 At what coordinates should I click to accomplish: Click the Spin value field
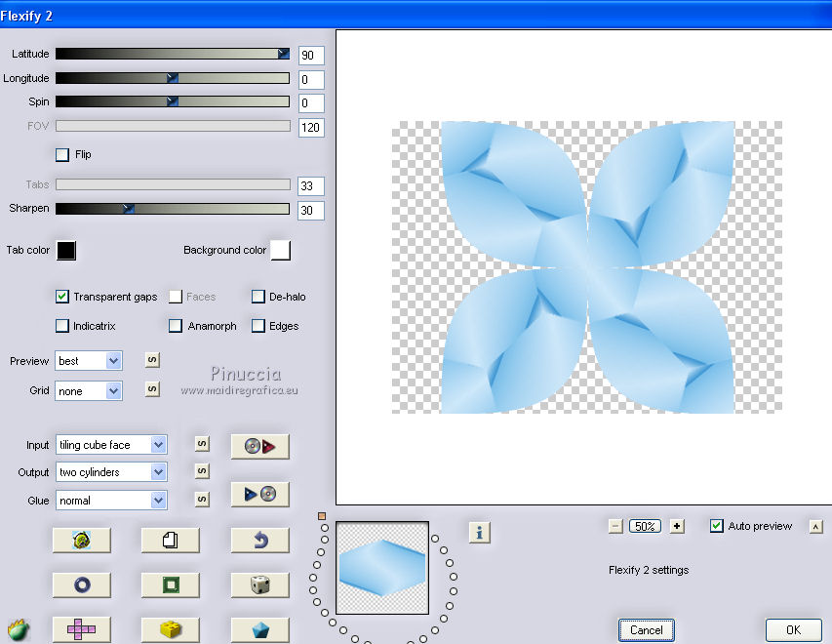pos(311,103)
